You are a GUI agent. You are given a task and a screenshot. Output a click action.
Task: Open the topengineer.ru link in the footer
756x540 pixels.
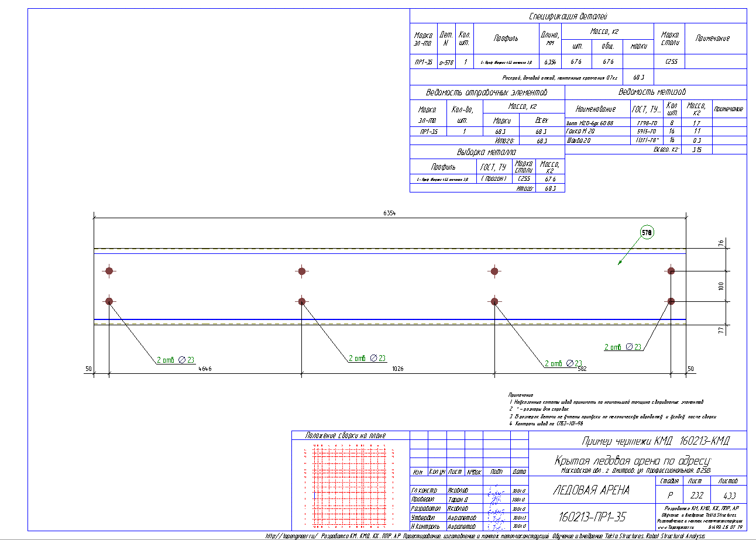coord(291,535)
